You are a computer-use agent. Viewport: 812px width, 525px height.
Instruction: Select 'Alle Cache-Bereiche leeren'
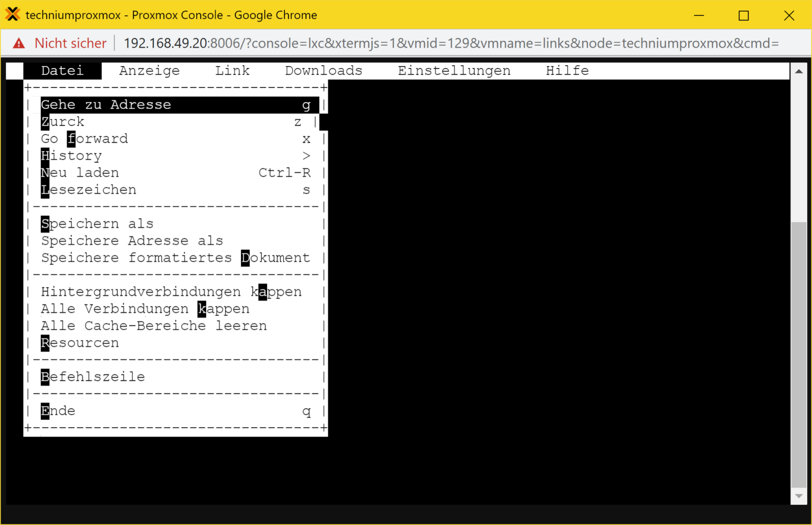tap(154, 326)
